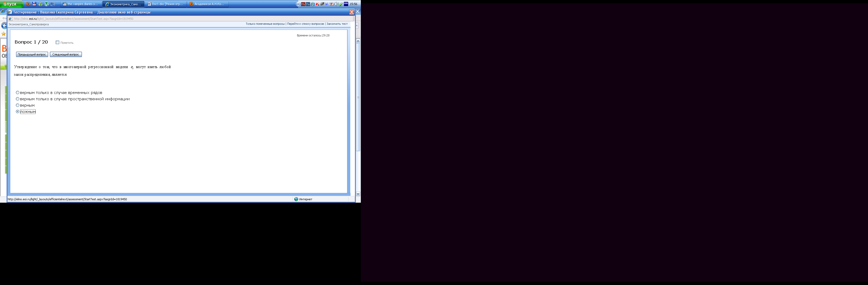
Task: Launch Firefox from the quick launch bar
Action: pos(28,4)
